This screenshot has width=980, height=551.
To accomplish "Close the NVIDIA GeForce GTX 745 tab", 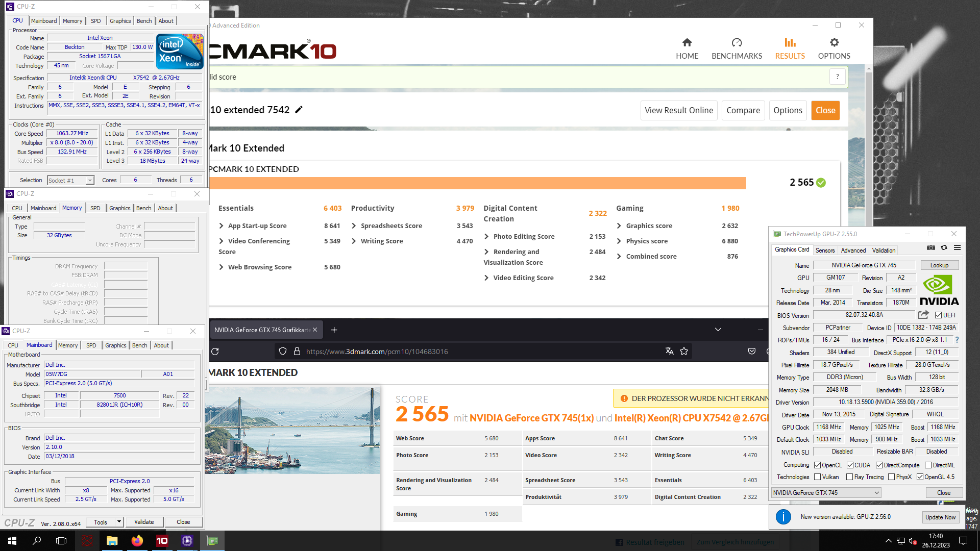I will point(315,330).
